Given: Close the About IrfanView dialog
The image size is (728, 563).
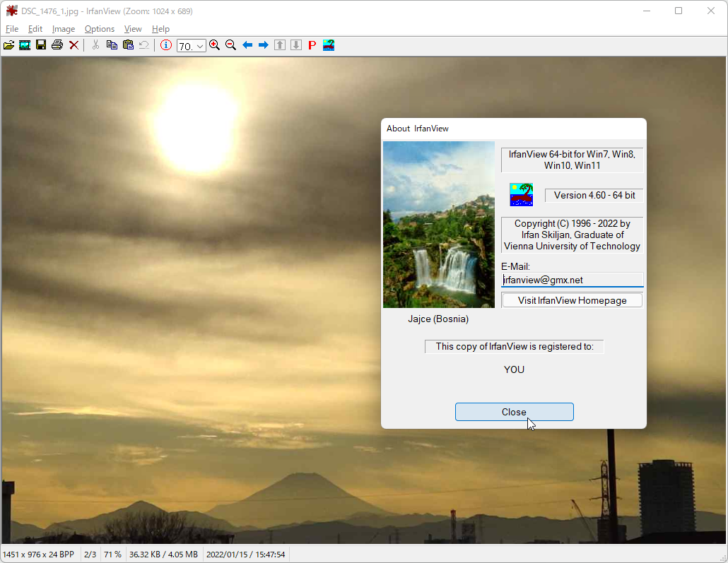Looking at the screenshot, I should (x=514, y=412).
